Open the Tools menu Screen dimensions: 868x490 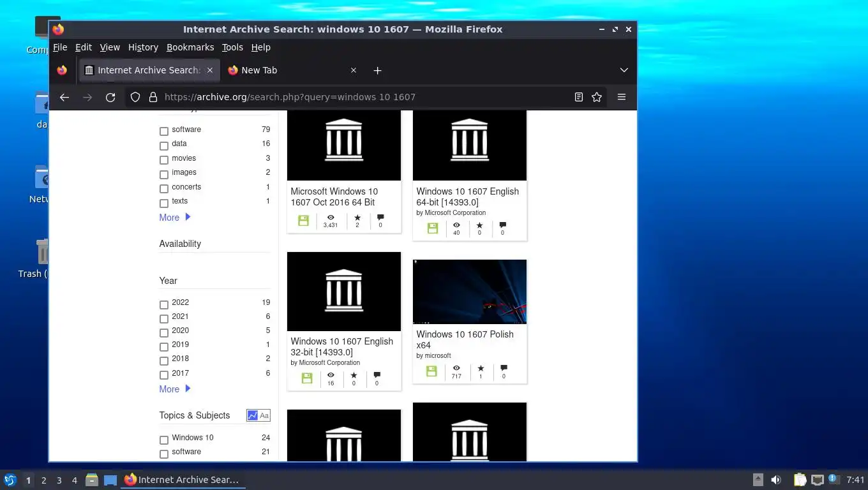tap(232, 47)
